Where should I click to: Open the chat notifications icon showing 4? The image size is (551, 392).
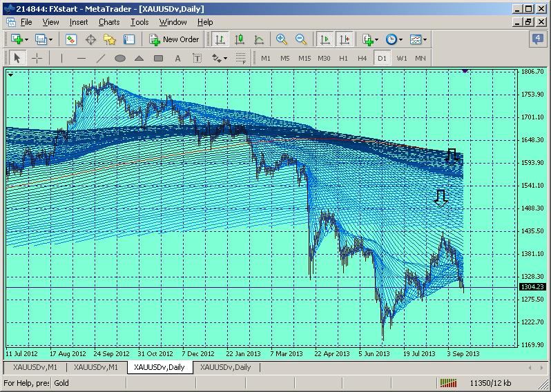click(x=538, y=39)
